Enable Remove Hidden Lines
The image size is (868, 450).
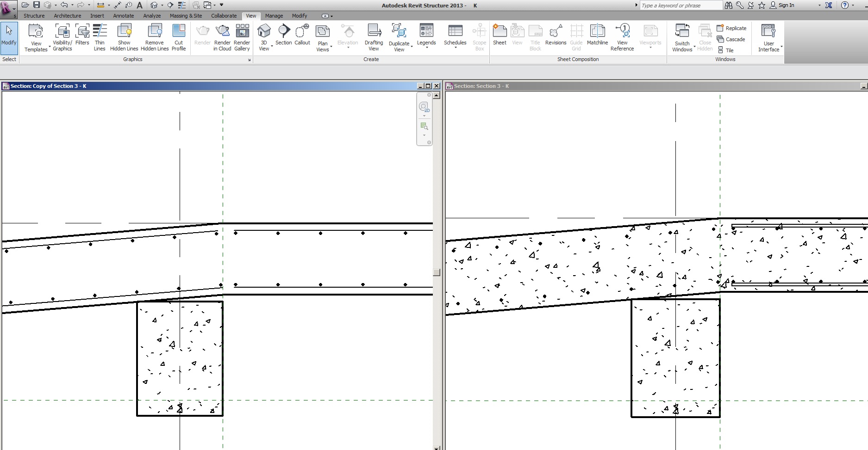pyautogui.click(x=154, y=37)
